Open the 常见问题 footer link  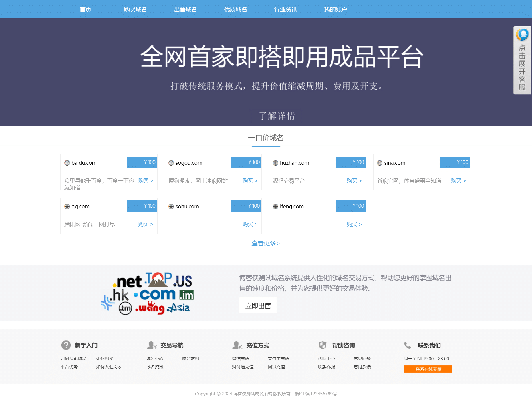[362, 358]
